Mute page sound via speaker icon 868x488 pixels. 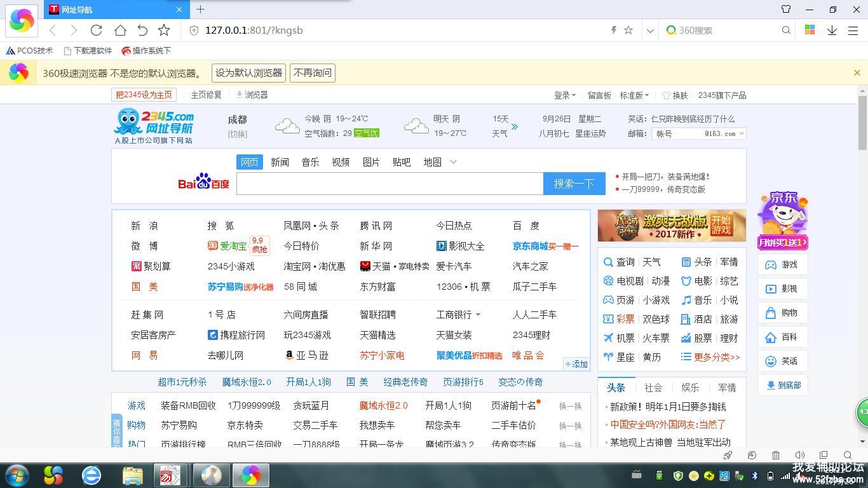point(799,455)
